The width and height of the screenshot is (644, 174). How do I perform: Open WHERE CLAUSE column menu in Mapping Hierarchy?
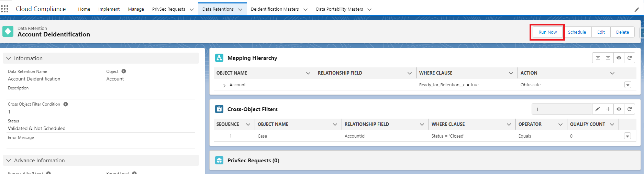511,73
